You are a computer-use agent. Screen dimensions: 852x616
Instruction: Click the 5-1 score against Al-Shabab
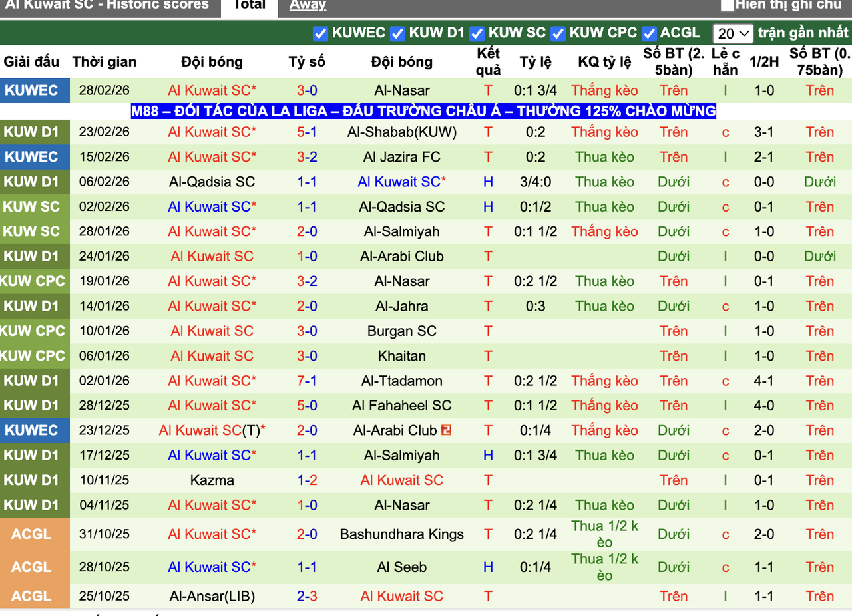click(307, 132)
